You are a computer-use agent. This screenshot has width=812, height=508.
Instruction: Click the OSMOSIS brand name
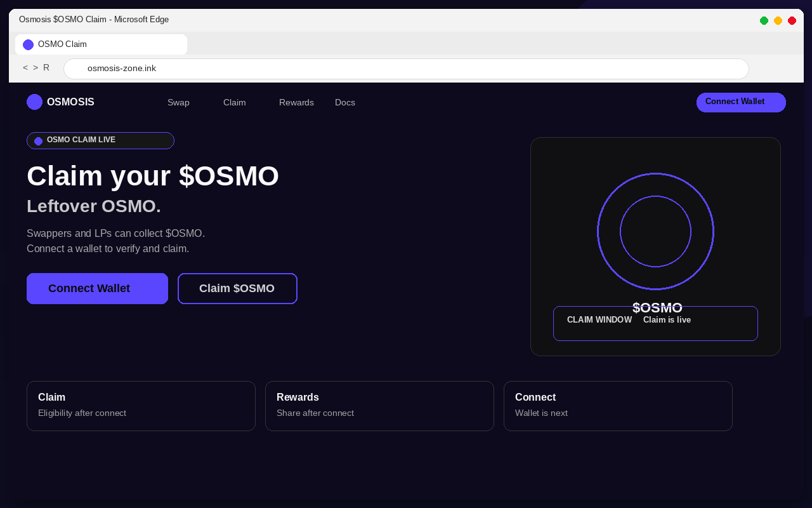pos(70,102)
